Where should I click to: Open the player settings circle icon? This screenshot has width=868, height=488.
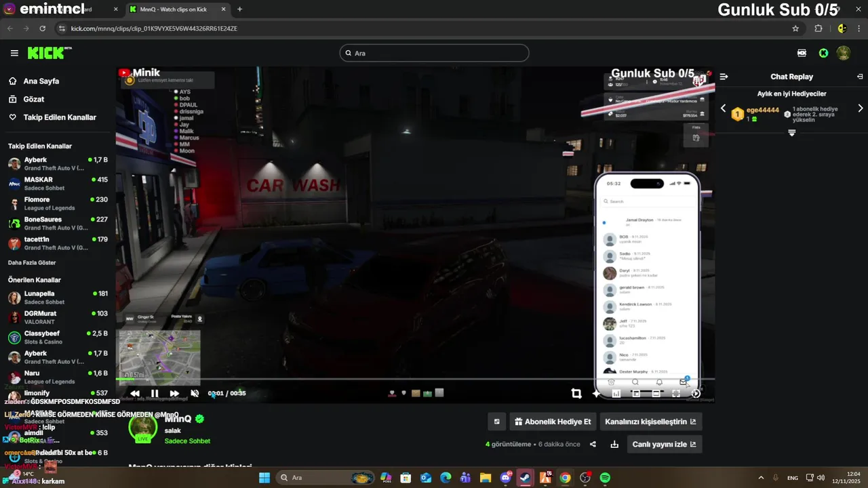click(x=696, y=393)
